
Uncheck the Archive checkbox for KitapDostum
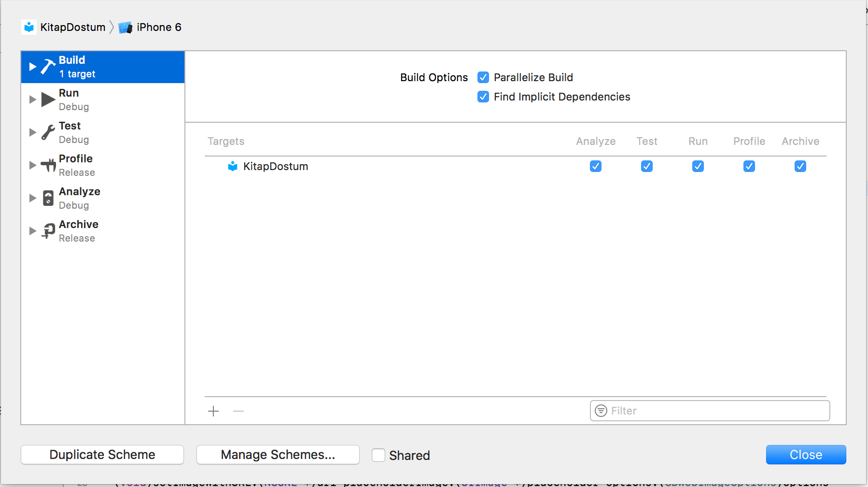point(800,166)
